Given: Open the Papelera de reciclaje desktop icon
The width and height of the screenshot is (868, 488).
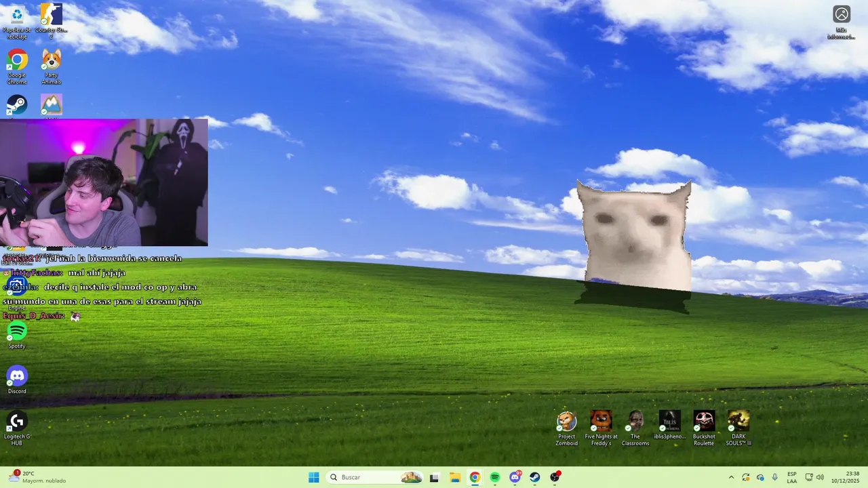Looking at the screenshot, I should [16, 21].
